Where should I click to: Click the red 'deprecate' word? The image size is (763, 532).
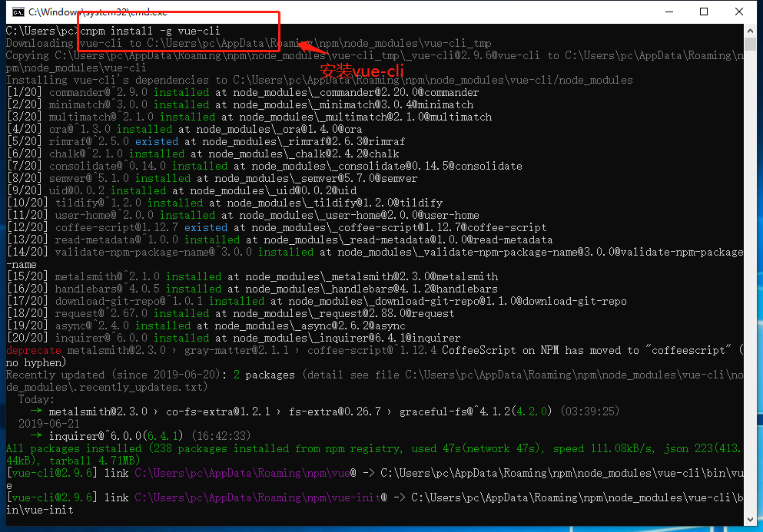(x=34, y=351)
